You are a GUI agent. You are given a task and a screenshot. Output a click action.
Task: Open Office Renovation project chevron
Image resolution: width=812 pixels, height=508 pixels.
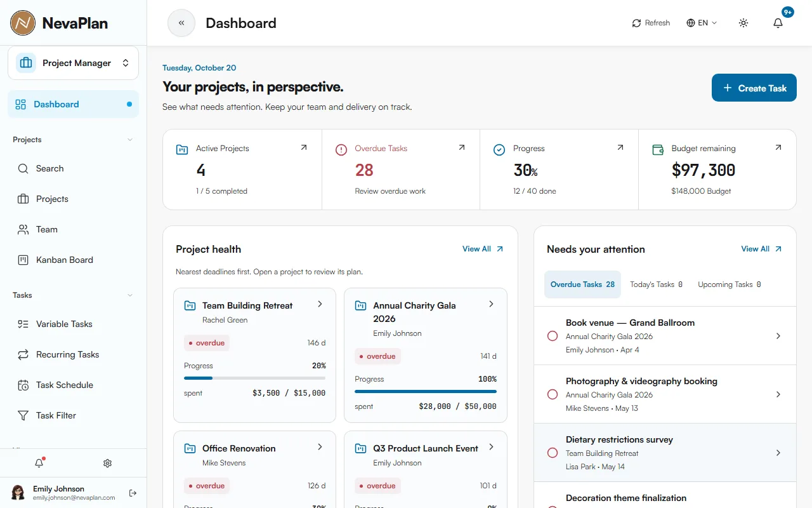[320, 447]
